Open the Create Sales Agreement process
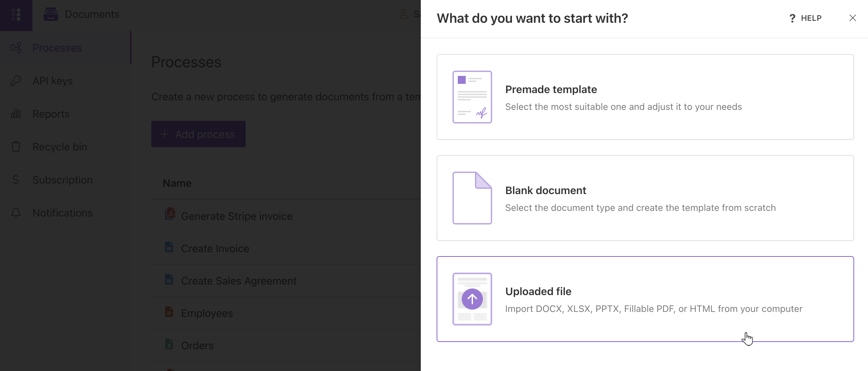 [x=238, y=281]
